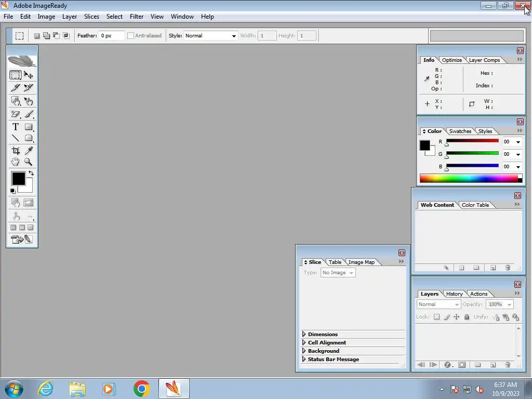Activate the Zoom magnifier tool
This screenshot has width=532, height=399.
(29, 162)
